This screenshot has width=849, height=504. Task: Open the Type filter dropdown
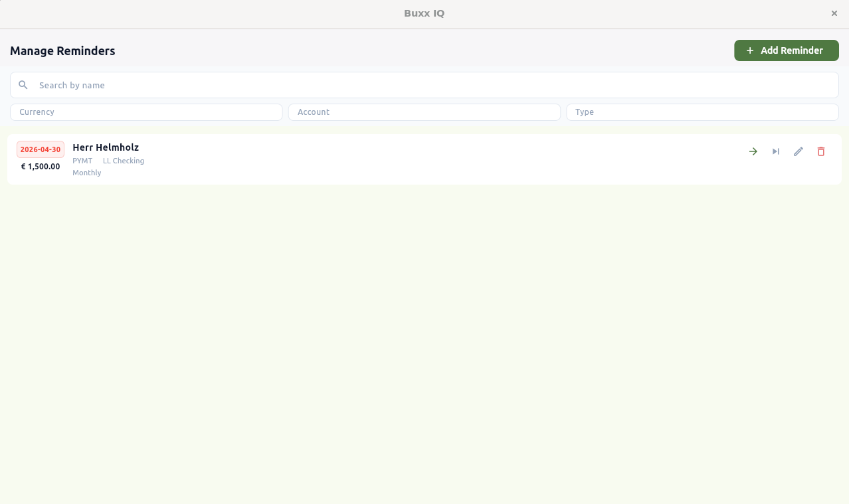point(702,112)
